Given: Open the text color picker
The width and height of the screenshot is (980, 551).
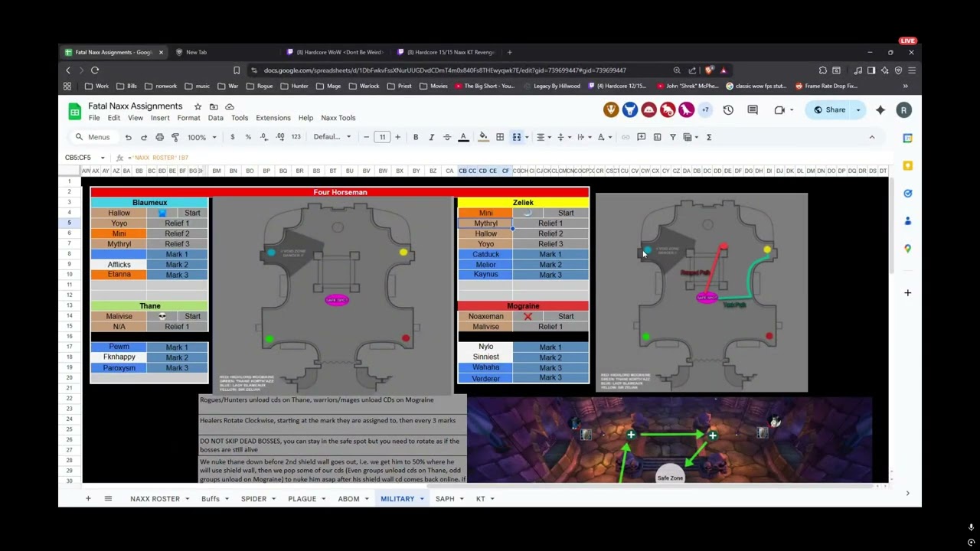Looking at the screenshot, I should 463,137.
